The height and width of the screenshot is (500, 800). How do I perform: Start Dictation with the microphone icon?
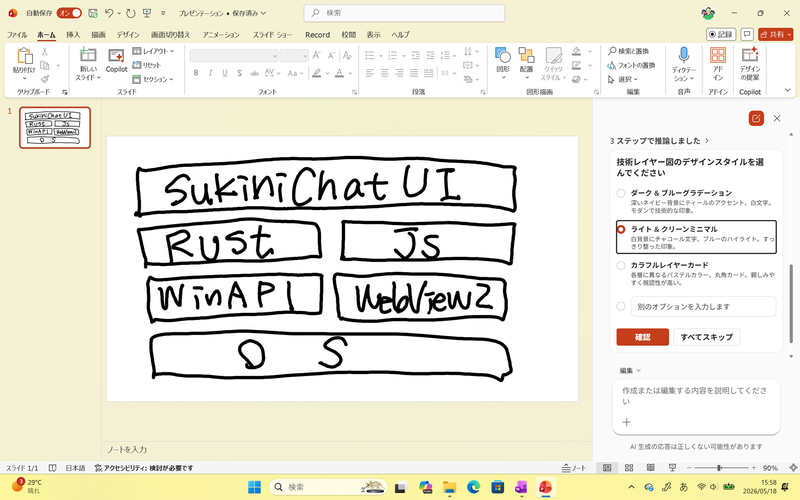click(684, 55)
